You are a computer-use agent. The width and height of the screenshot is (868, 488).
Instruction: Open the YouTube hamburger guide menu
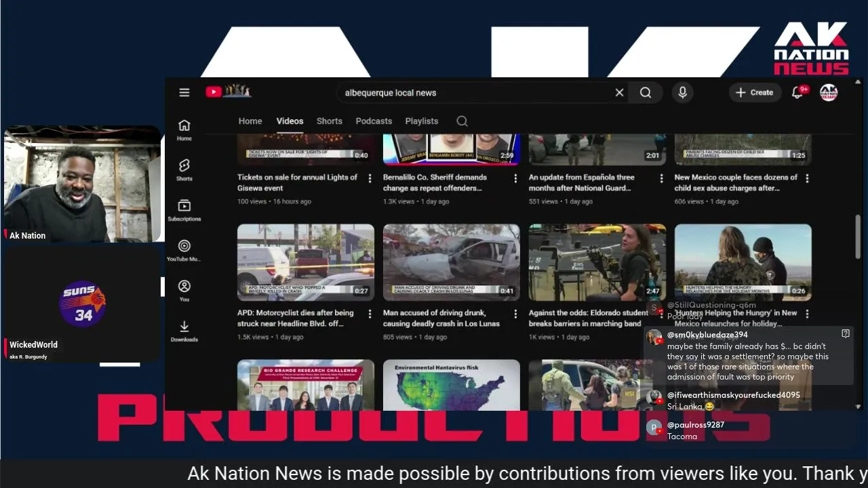click(184, 93)
